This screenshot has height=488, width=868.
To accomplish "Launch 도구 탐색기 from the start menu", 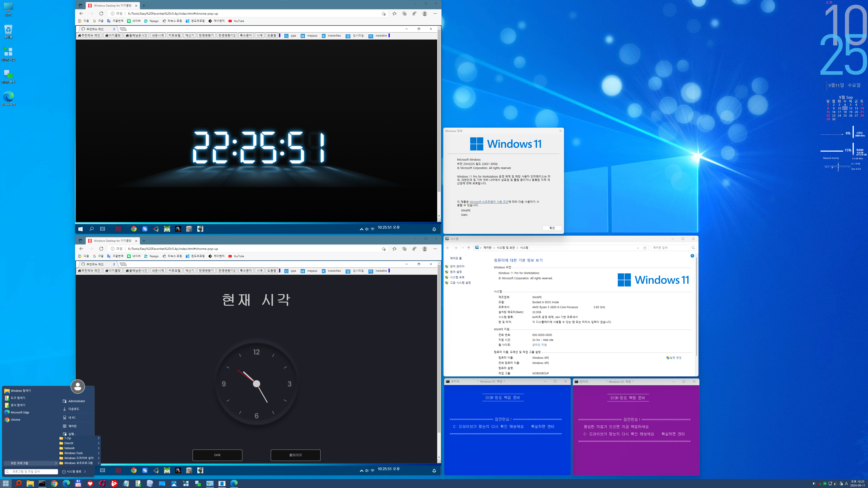I will pyautogui.click(x=15, y=398).
